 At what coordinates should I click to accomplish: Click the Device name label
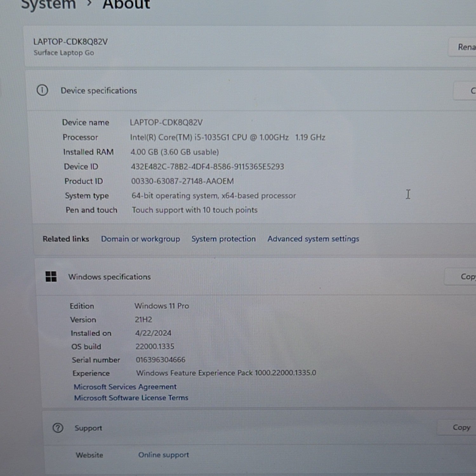point(86,122)
